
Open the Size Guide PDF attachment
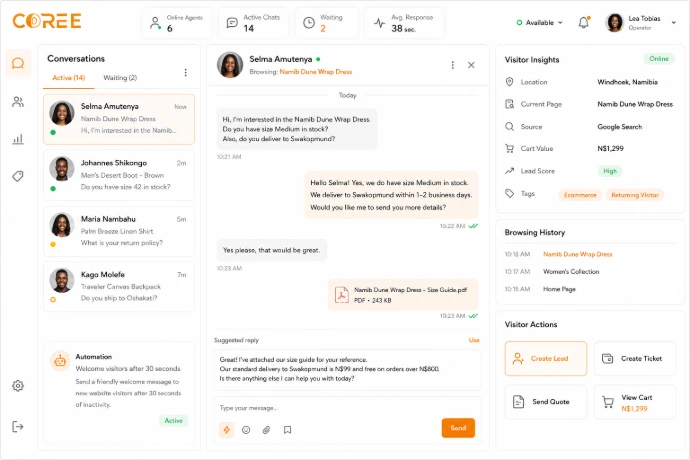403,295
